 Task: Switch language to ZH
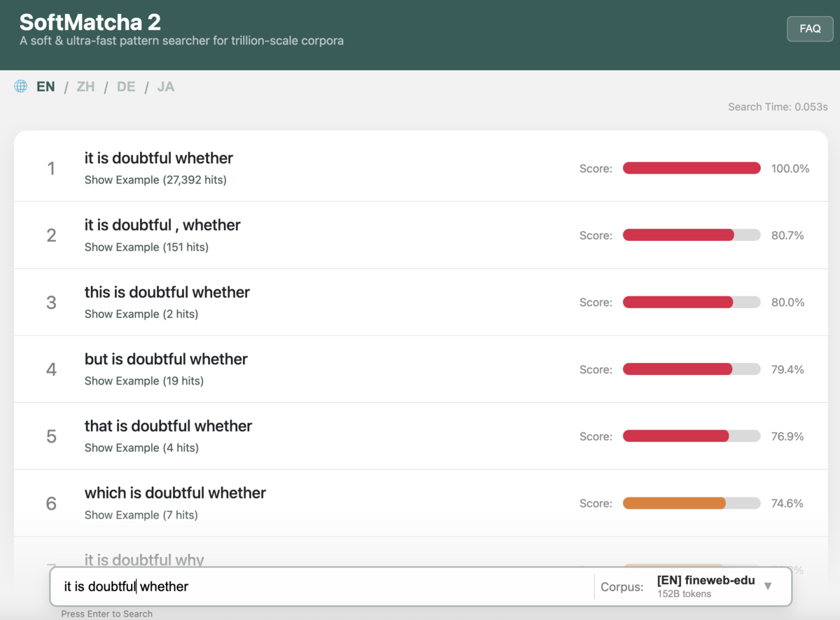click(85, 87)
